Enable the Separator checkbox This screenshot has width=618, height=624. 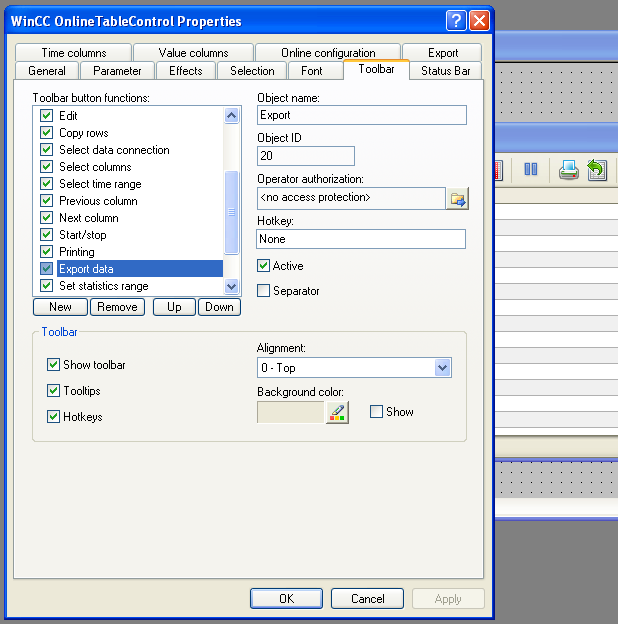pos(263,291)
